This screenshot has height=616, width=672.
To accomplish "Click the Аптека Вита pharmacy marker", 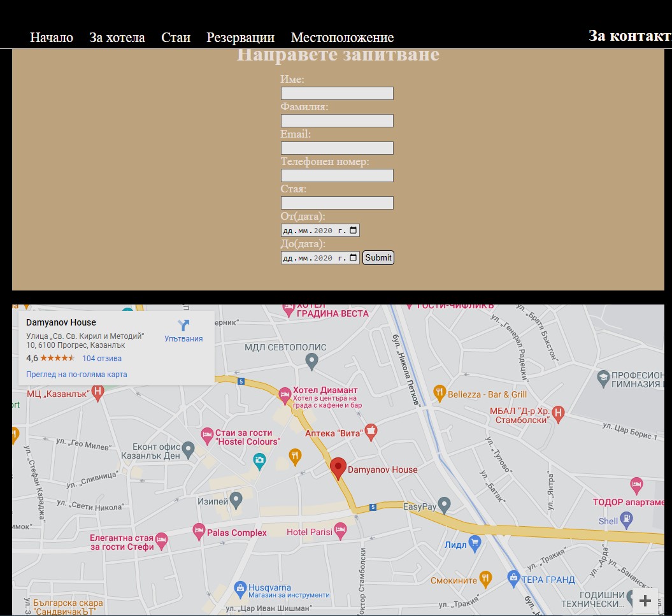I will [371, 432].
